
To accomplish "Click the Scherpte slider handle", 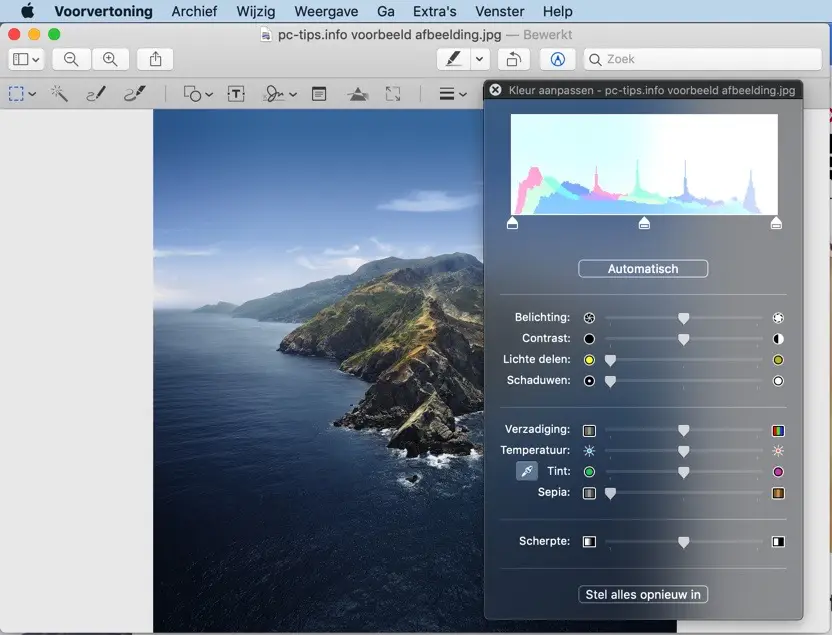I will pyautogui.click(x=683, y=542).
